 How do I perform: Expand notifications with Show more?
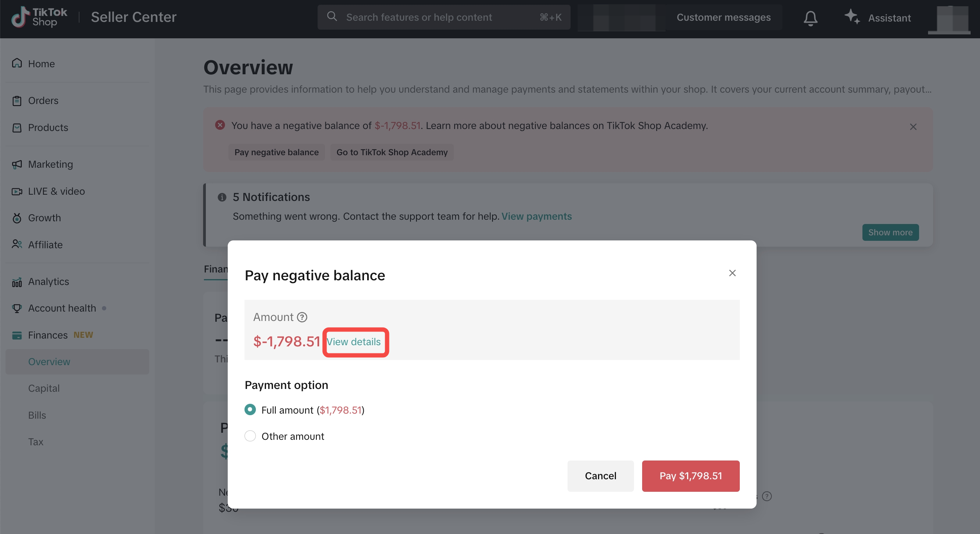click(890, 233)
